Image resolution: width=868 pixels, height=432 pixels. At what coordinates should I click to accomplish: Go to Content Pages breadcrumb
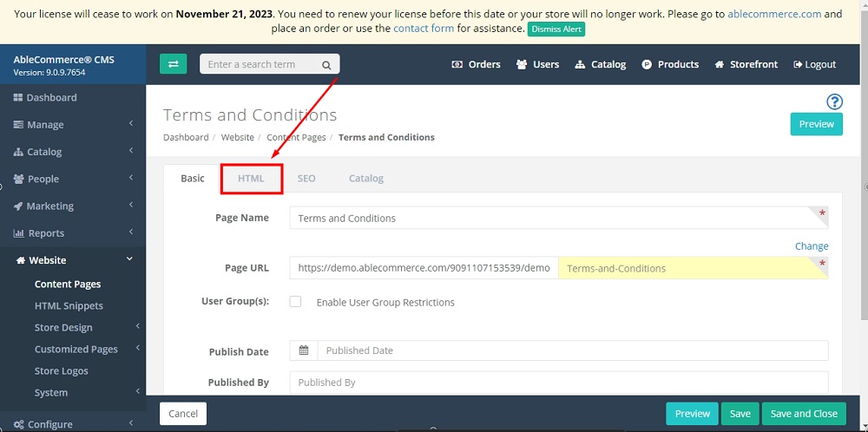coord(296,137)
